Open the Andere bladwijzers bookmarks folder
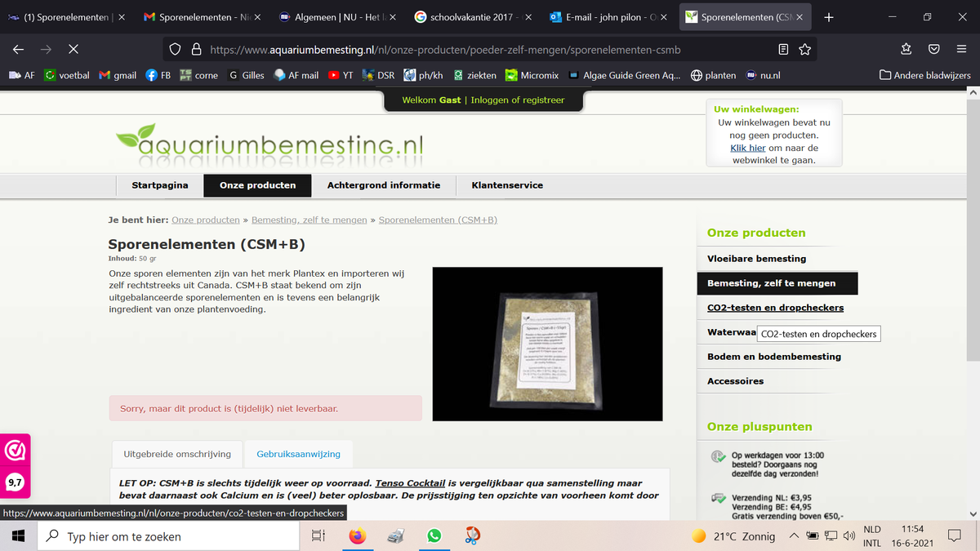 924,75
